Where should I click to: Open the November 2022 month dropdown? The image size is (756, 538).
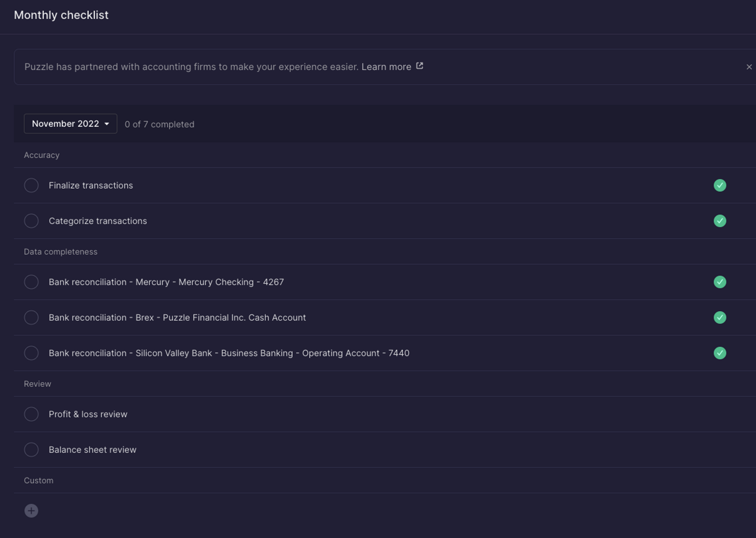click(x=70, y=124)
